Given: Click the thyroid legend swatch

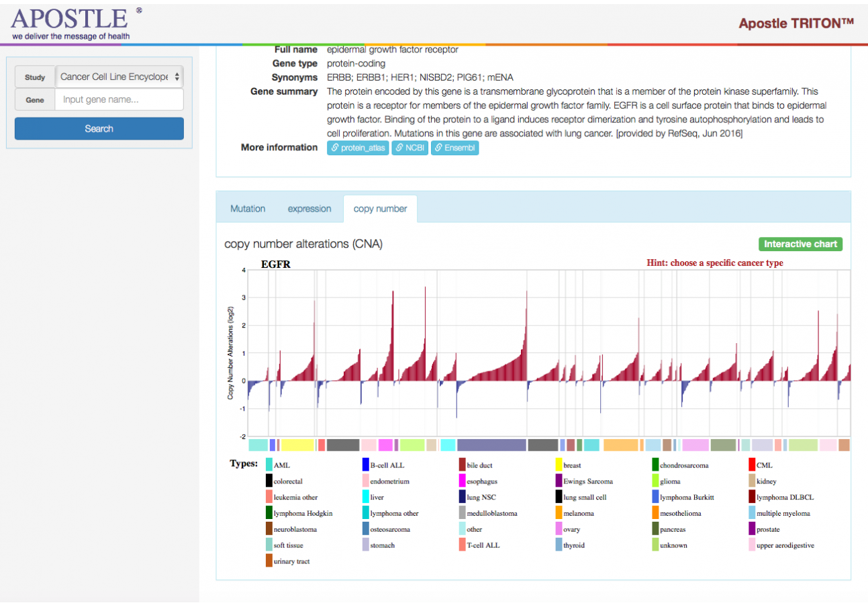Looking at the screenshot, I should (x=559, y=545).
